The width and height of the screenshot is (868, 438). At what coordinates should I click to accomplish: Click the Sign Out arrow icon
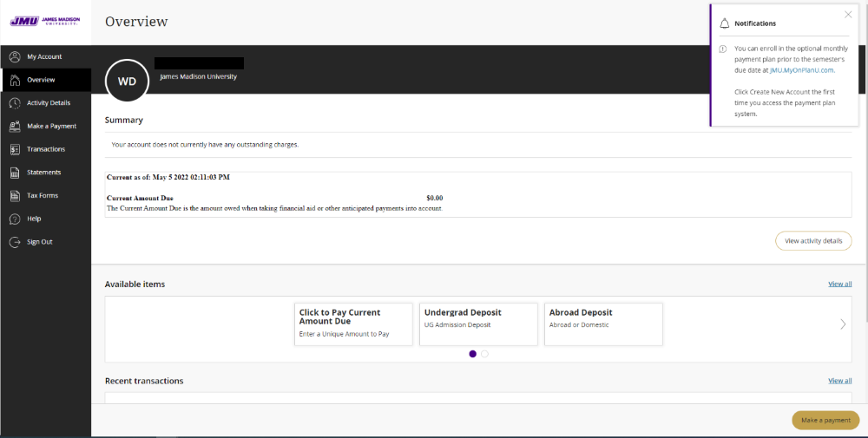[x=15, y=242]
